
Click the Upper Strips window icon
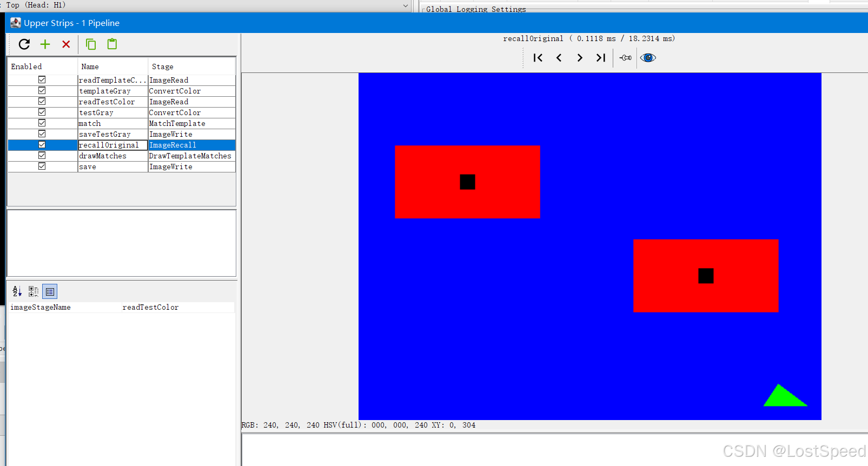tap(16, 23)
